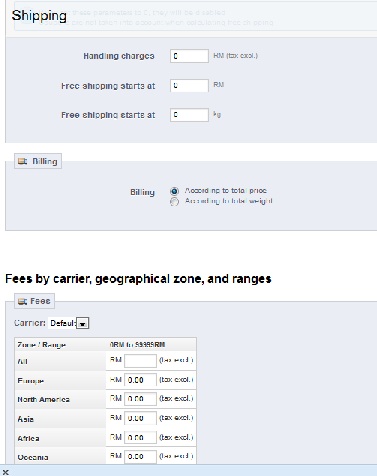
Task: Click the Fees fieldset legend tab
Action: click(34, 301)
